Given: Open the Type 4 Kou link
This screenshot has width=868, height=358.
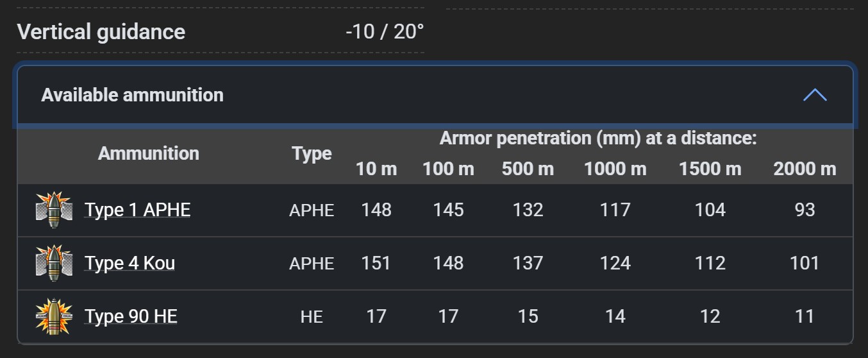Looking at the screenshot, I should 129,264.
